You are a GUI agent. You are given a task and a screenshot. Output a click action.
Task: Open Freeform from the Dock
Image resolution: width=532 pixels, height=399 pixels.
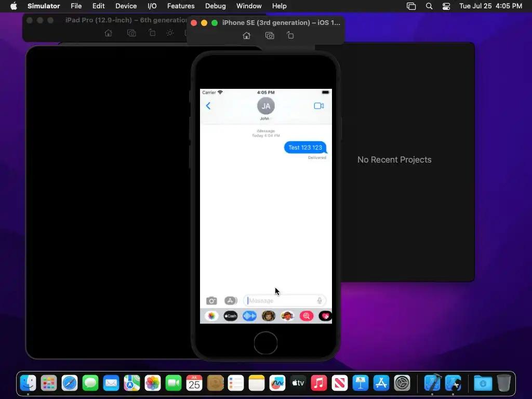pos(277,383)
